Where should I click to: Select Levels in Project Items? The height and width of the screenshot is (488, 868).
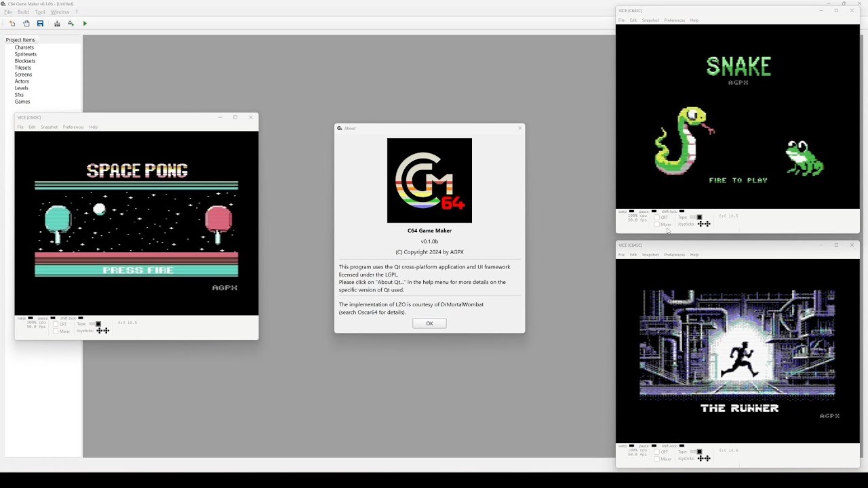[22, 88]
